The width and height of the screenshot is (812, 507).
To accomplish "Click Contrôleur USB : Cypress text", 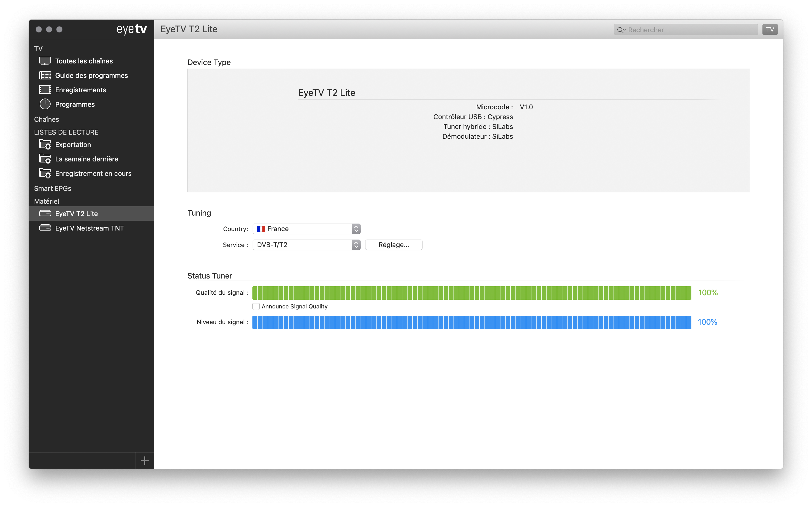I will (x=473, y=117).
